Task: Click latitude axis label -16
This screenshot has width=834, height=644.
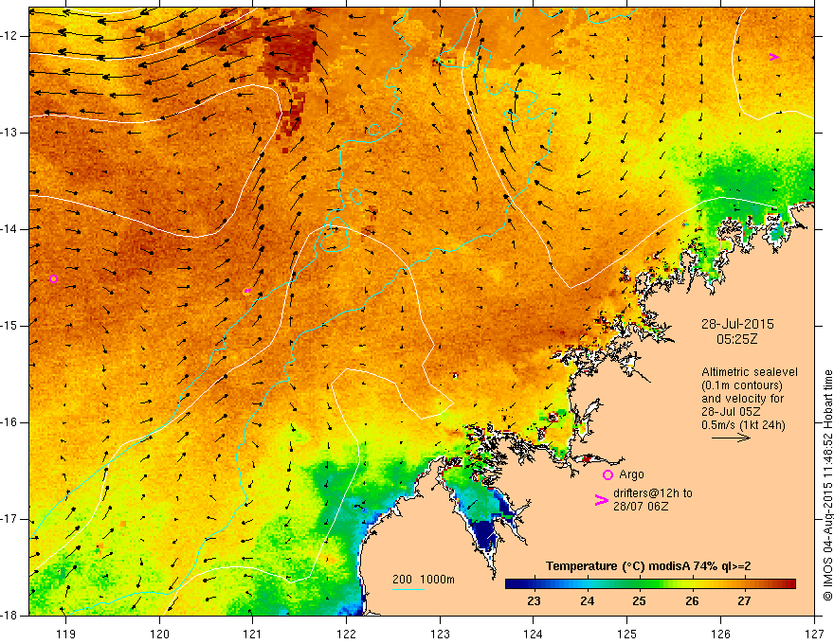Action: (10, 422)
